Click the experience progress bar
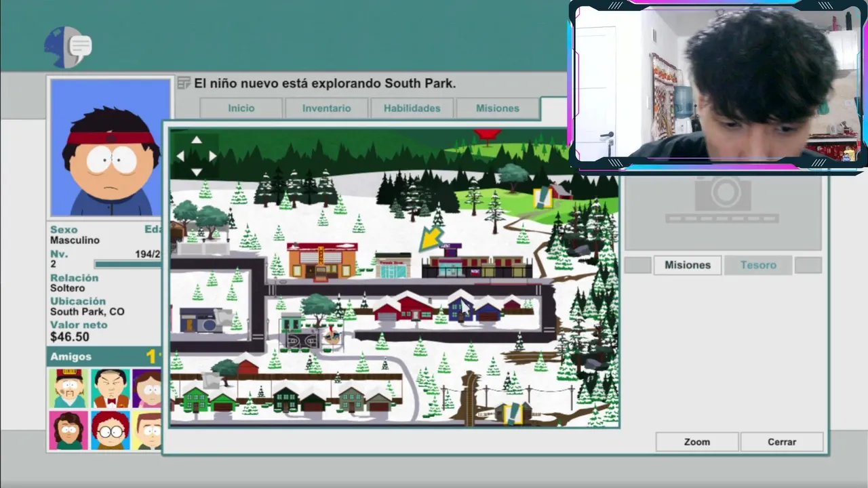868x488 pixels. tap(128, 264)
